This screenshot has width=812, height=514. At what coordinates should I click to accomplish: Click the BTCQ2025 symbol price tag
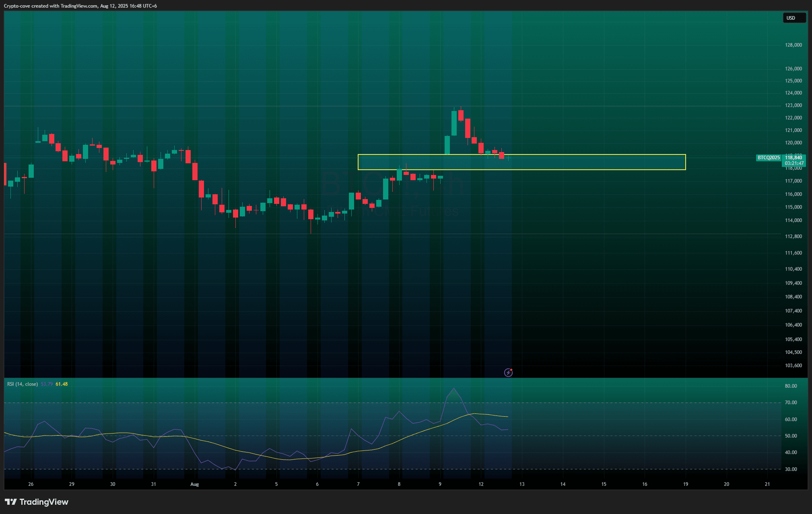769,158
